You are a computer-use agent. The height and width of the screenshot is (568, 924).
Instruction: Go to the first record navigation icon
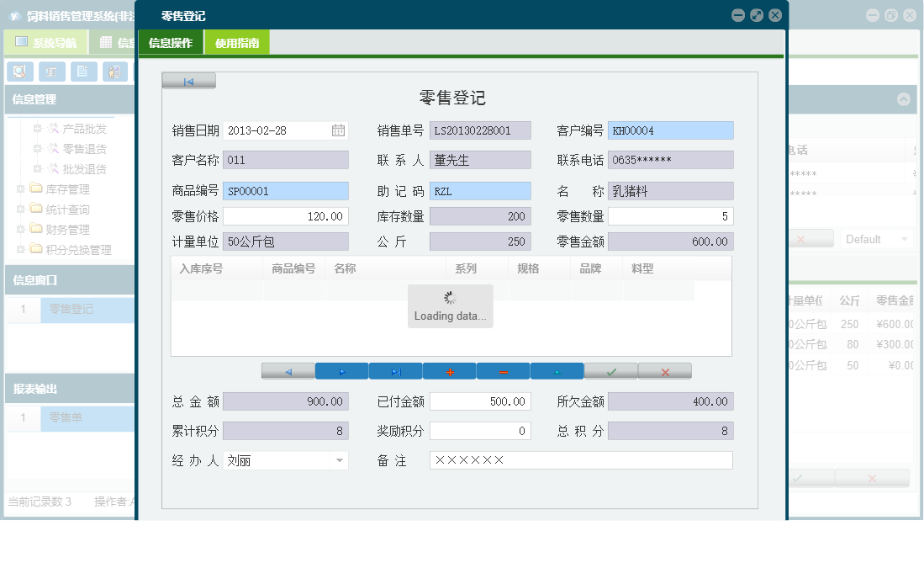coord(188,80)
